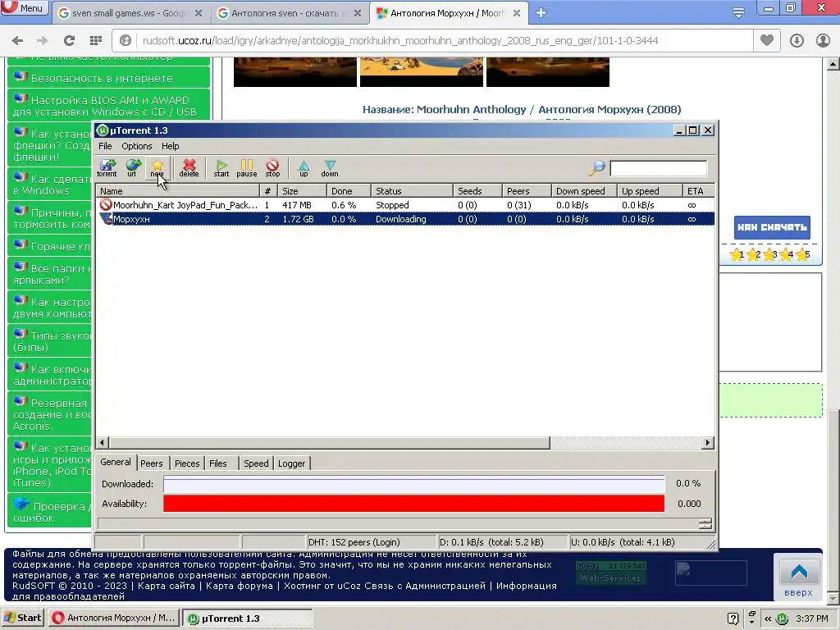Image resolution: width=840 pixels, height=630 pixels.
Task: Select the Moorhuhn_Kart JoyPad_Fun_Pack torrent row
Action: coord(405,204)
